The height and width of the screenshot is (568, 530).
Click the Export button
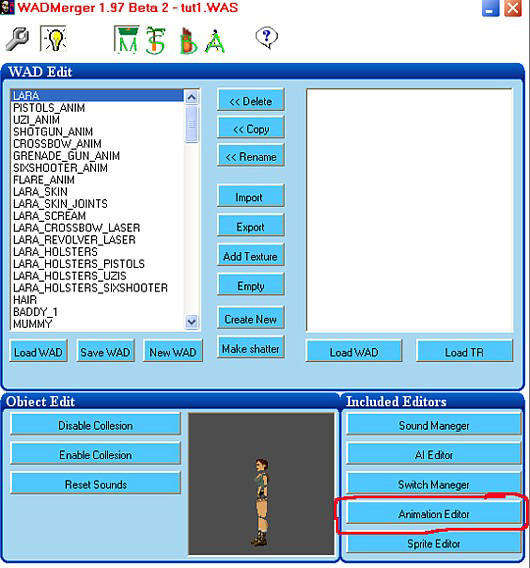click(251, 225)
